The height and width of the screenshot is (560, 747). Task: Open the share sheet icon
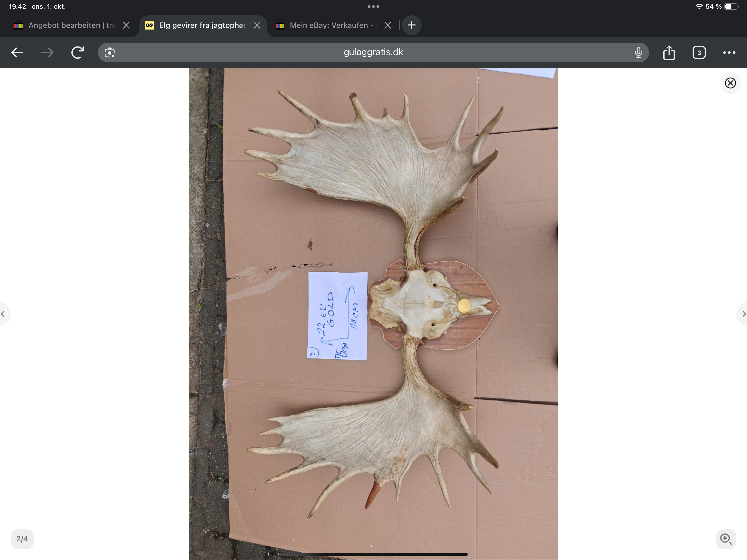(669, 53)
